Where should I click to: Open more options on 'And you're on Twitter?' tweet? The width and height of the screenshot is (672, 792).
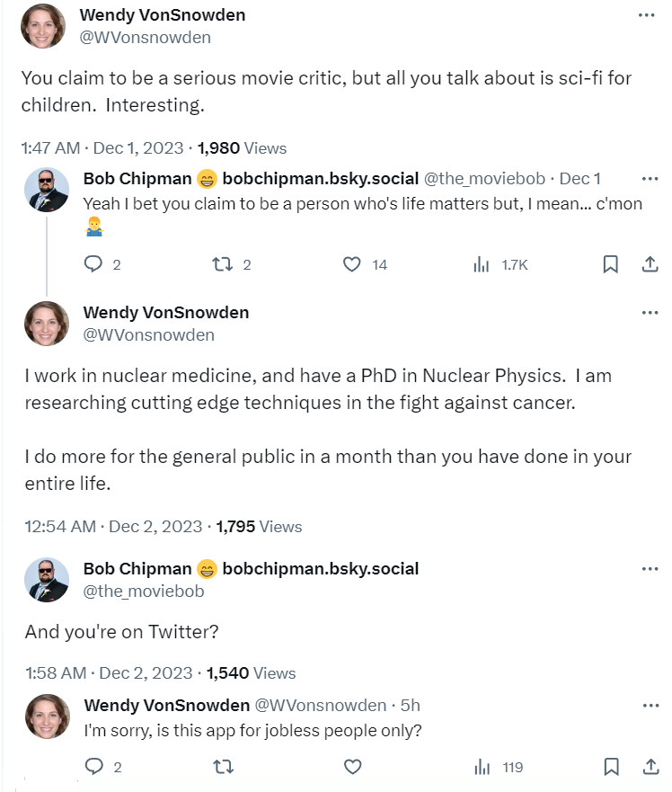(650, 569)
